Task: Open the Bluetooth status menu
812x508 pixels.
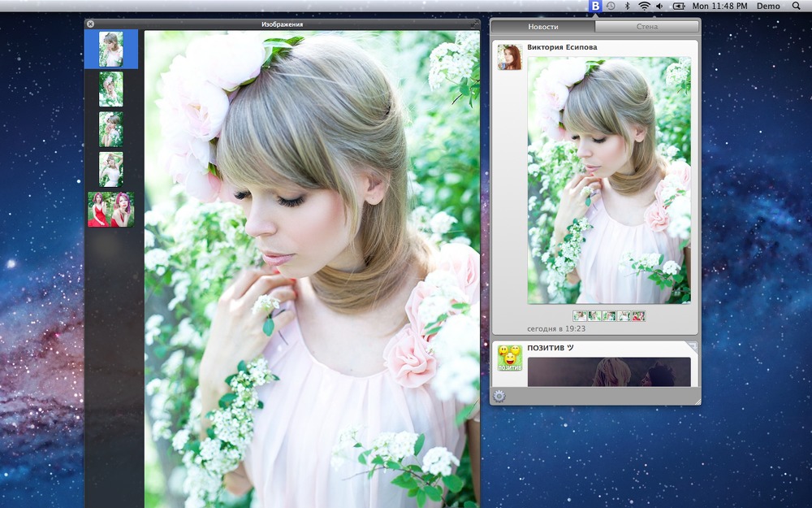Action: pyautogui.click(x=627, y=7)
